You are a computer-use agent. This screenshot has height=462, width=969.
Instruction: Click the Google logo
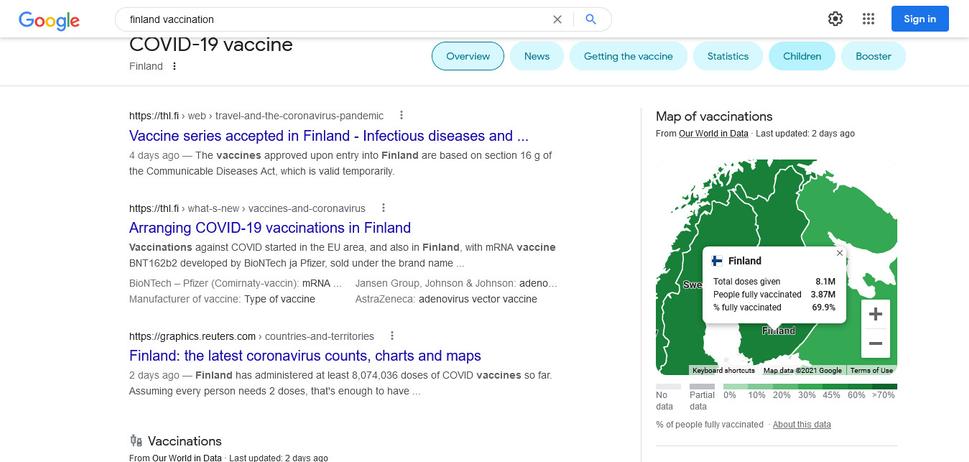coord(49,20)
